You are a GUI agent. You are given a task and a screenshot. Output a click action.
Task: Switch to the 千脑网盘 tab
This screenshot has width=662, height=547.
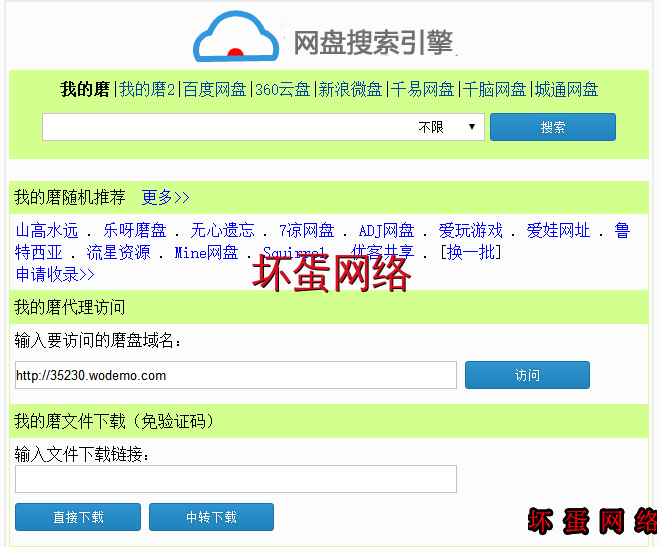(x=494, y=89)
